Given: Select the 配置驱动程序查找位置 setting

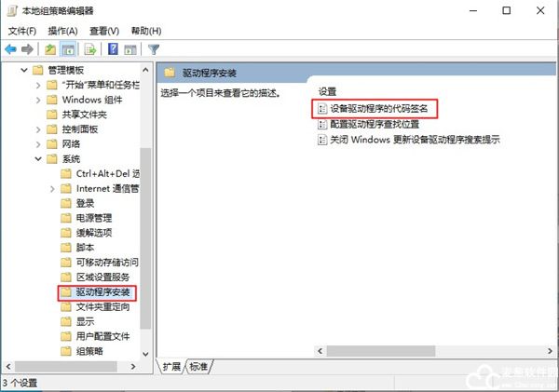Looking at the screenshot, I should (x=375, y=124).
